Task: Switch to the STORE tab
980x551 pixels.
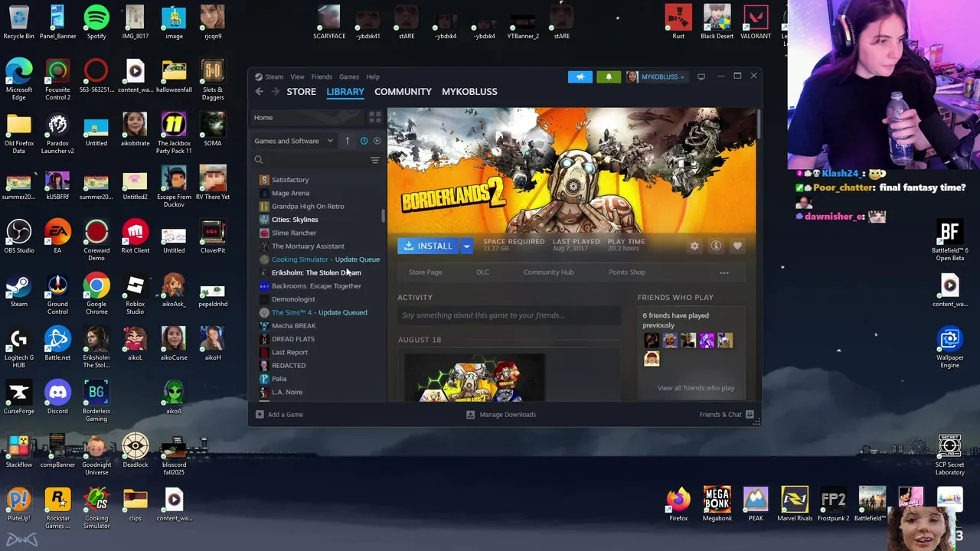Action: click(x=301, y=92)
